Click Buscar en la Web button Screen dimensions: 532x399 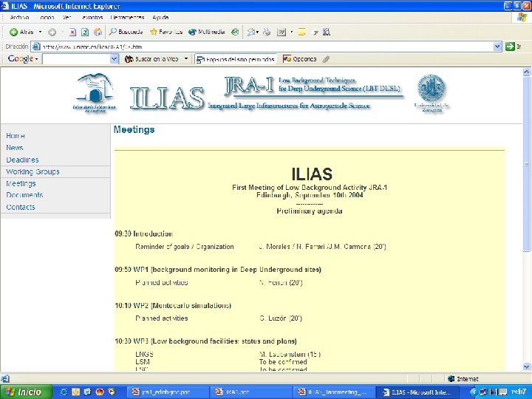(151, 59)
